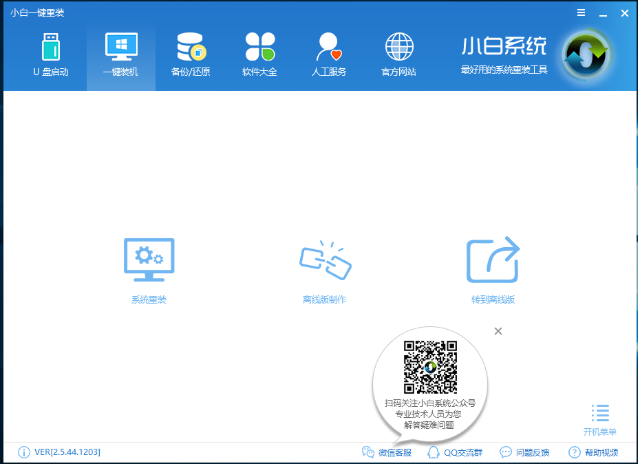The height and width of the screenshot is (464, 638).
Task: Click the 转到离线版 label
Action: coord(493,300)
